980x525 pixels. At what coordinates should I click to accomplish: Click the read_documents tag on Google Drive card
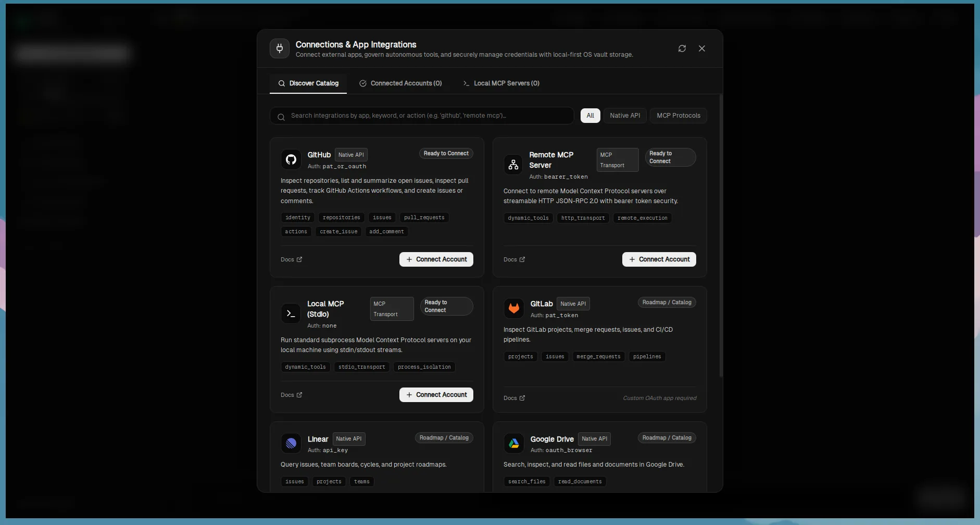coord(580,482)
